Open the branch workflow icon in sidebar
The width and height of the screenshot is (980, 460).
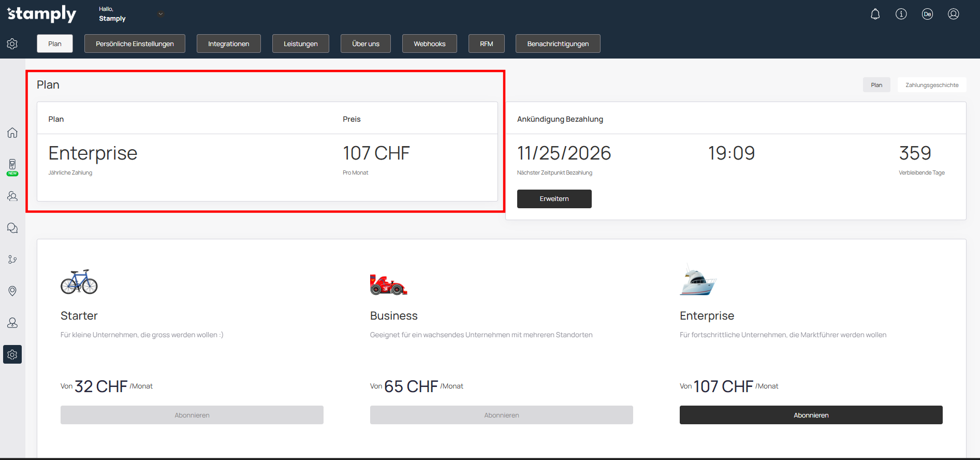pos(12,260)
